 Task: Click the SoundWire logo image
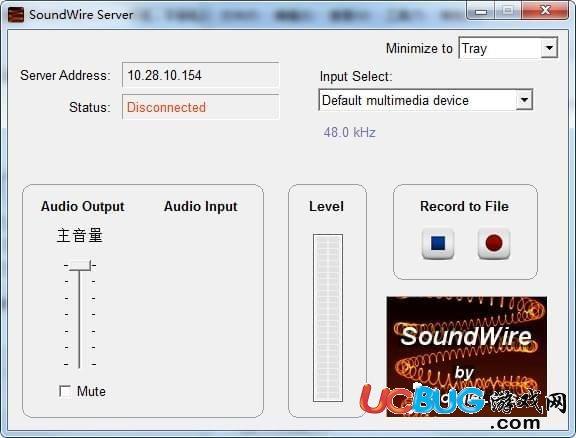(x=467, y=356)
